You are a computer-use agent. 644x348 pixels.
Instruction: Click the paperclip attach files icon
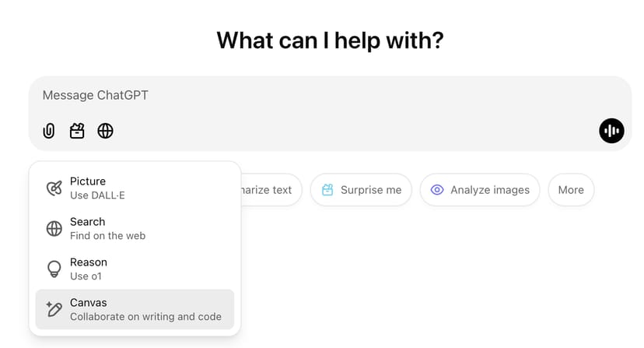coord(49,131)
